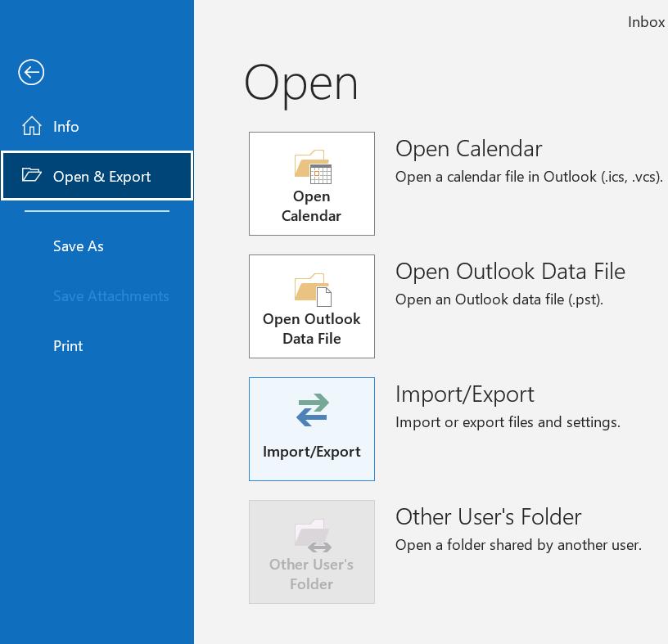Viewport: 668px width, 644px height.
Task: Open the Info menu item
Action: pyautogui.click(x=97, y=127)
